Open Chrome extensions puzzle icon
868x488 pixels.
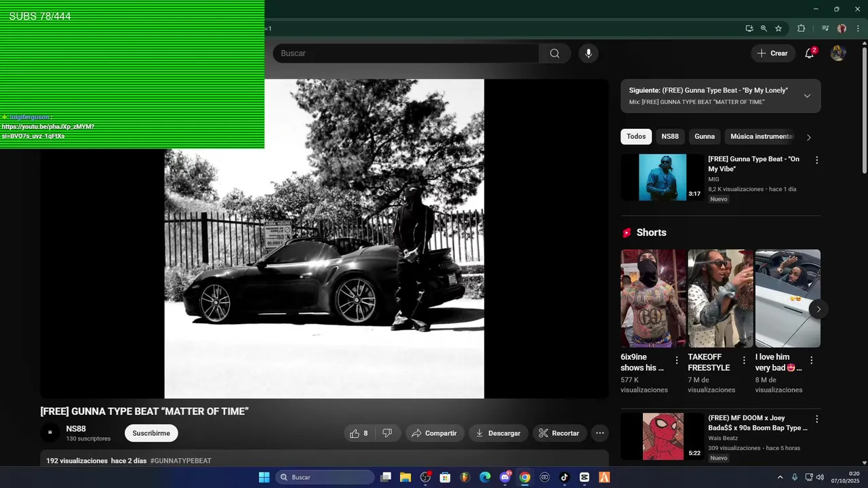[801, 28]
